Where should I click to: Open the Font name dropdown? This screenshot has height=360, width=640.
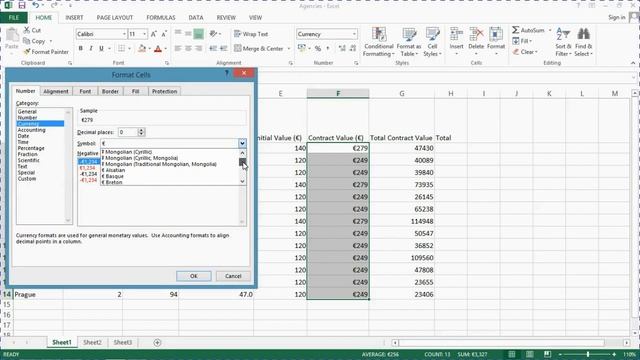(124, 34)
